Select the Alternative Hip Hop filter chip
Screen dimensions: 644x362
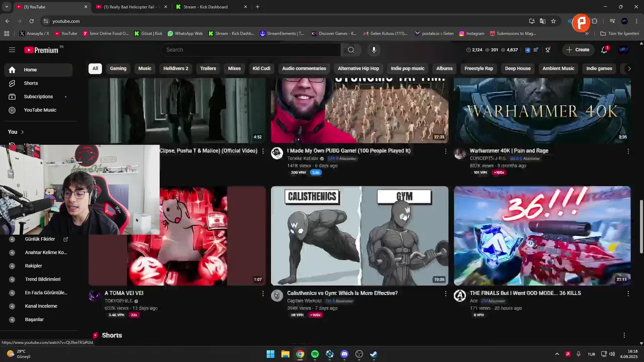point(358,68)
